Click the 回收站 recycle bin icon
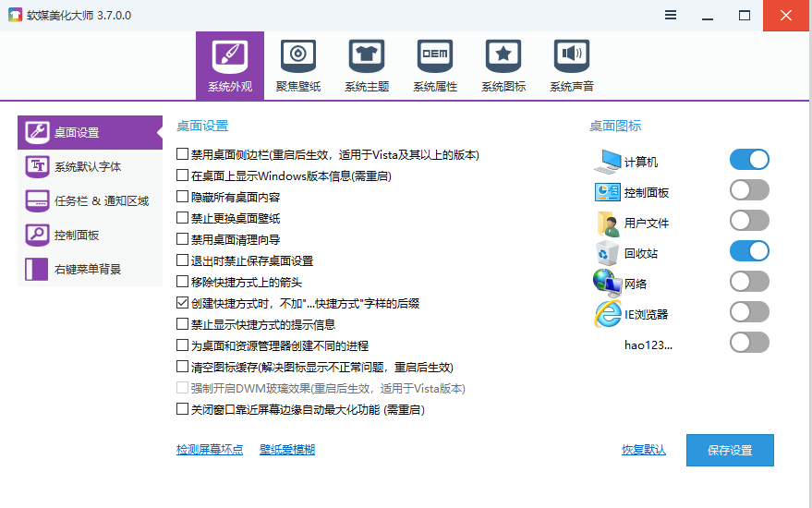 608,253
